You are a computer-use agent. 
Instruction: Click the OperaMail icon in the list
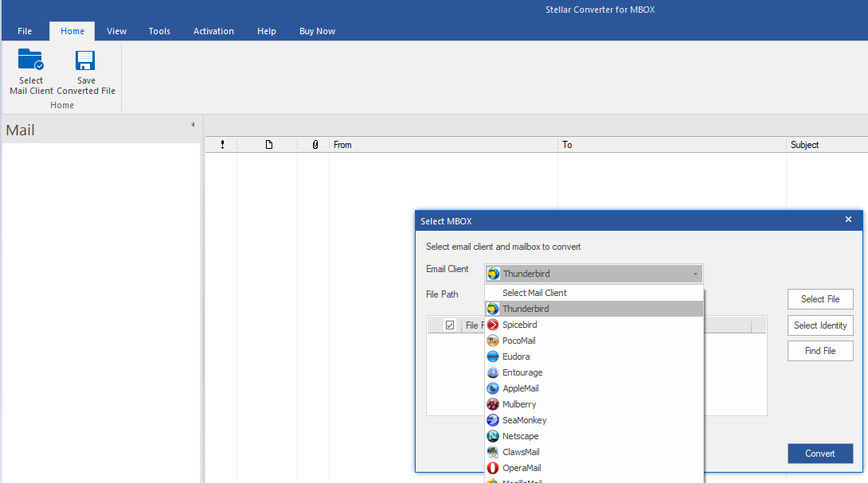493,468
